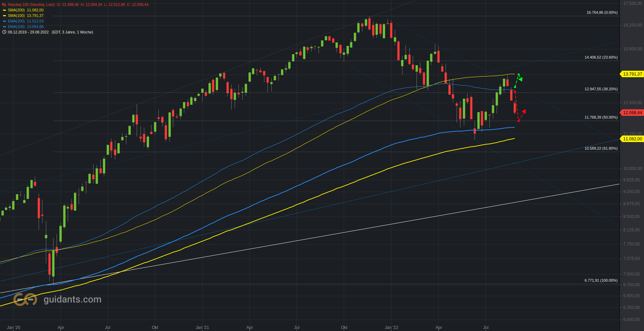Click the 6.500,00 price axis label

pos(632,296)
